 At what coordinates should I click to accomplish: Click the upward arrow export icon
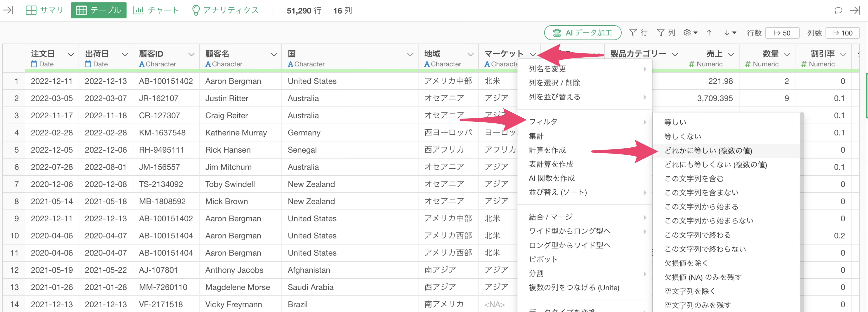pos(709,33)
